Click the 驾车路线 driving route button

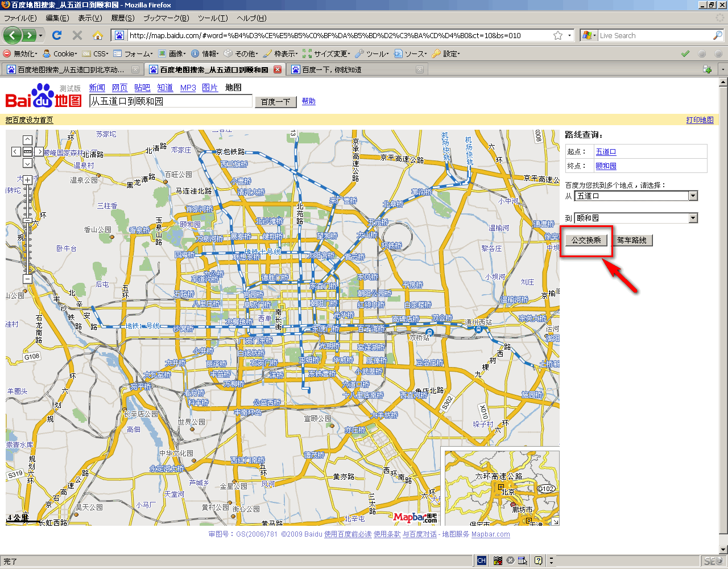(632, 240)
